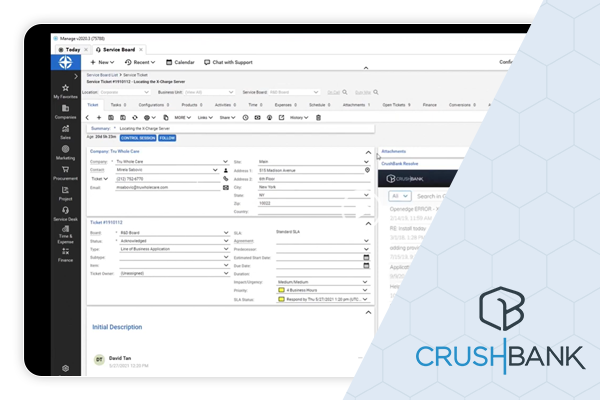Click the person icon next to Contact
Image resolution: width=600 pixels, height=400 pixels.
click(x=226, y=170)
